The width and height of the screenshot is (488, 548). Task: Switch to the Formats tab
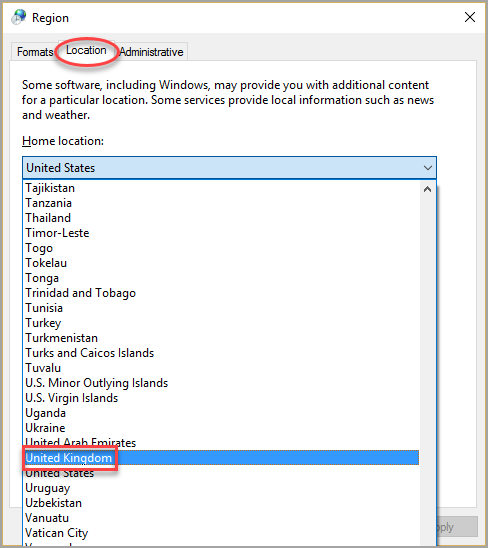(x=35, y=52)
